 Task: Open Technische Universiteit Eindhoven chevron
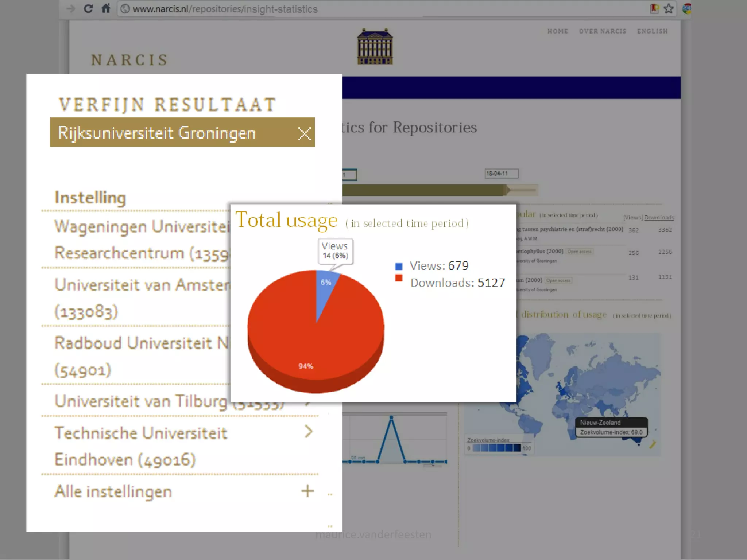coord(309,432)
